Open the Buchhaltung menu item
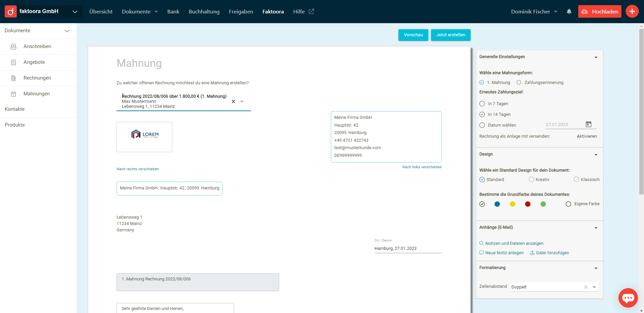Screen dimensions: 644x313 pyautogui.click(x=204, y=12)
